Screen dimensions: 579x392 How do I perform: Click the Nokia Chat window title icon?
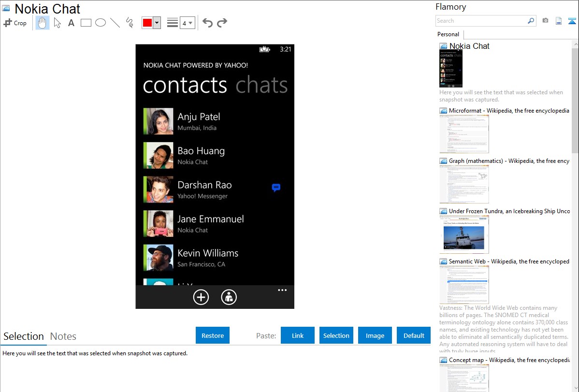[6, 8]
